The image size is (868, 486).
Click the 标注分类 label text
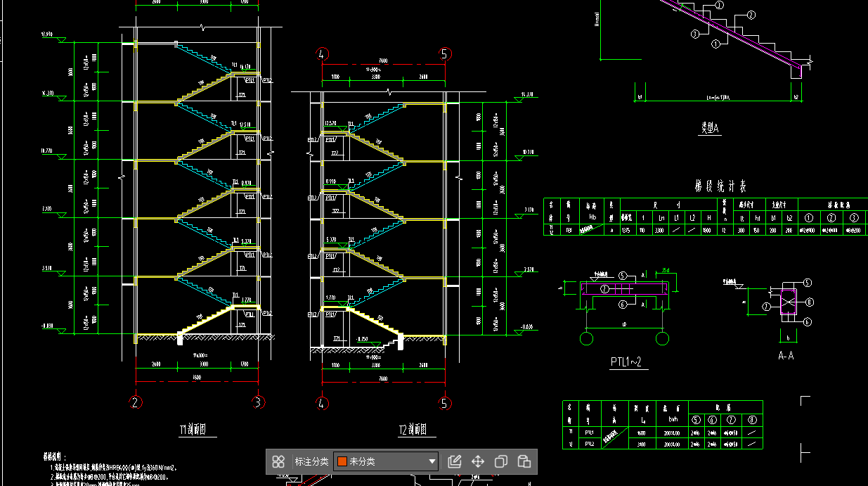311,461
